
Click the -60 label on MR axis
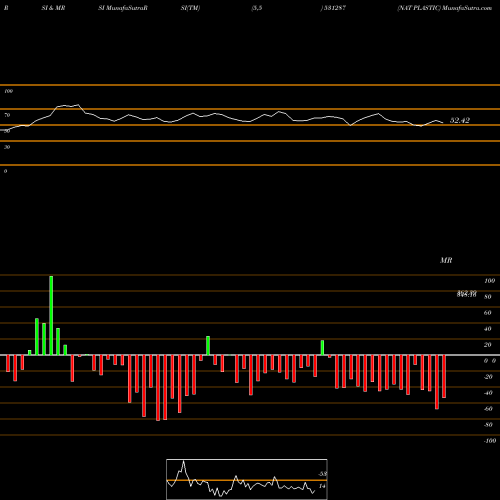pos(488,409)
